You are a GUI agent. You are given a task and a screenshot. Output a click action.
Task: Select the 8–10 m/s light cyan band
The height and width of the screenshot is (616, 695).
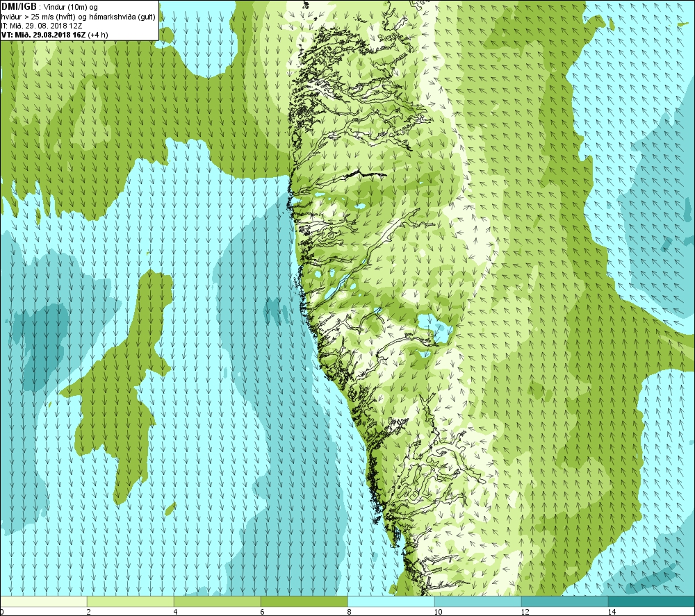click(391, 601)
